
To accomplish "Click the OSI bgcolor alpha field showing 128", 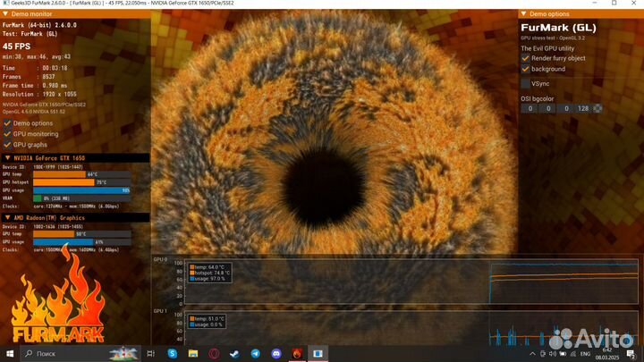I will pyautogui.click(x=582, y=108).
